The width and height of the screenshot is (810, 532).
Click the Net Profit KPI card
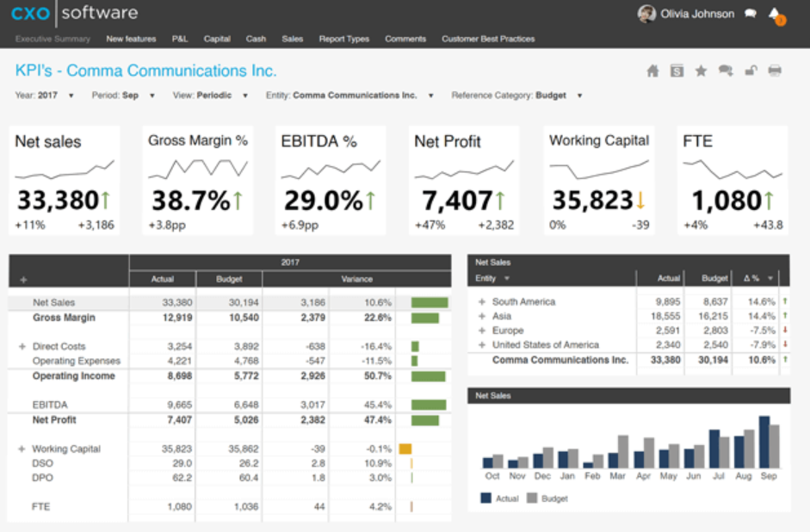464,181
